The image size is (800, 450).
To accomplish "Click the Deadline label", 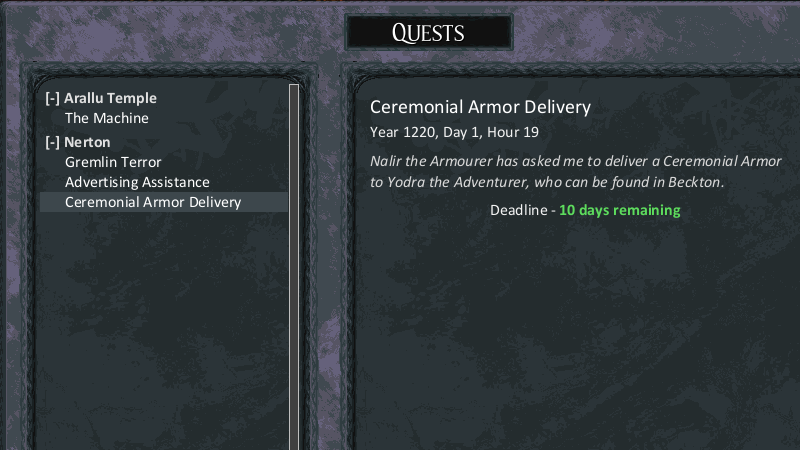I will [x=518, y=210].
